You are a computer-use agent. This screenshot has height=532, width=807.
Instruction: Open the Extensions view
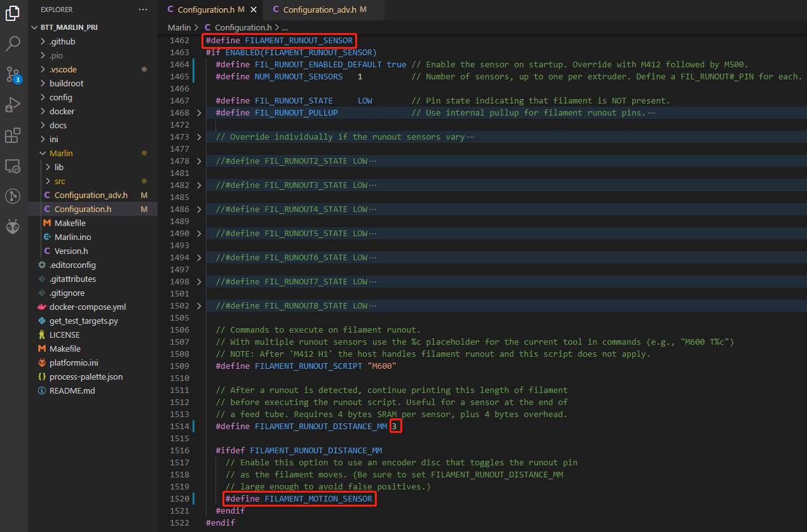pos(13,135)
